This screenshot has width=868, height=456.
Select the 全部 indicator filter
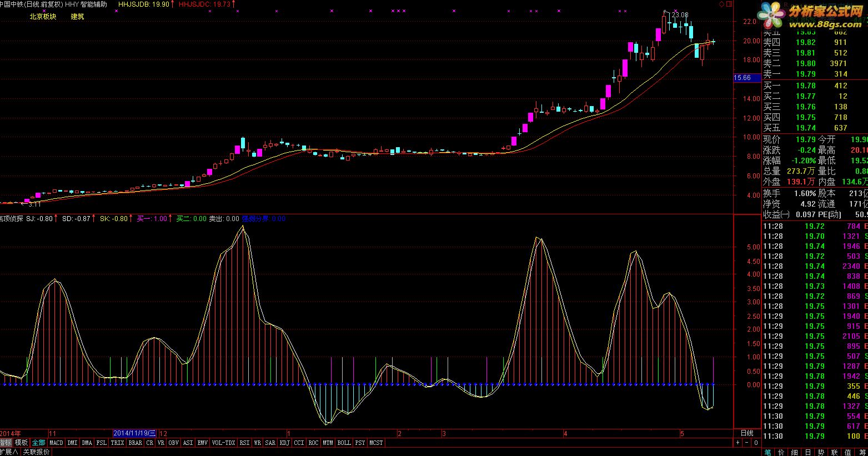tap(39, 443)
